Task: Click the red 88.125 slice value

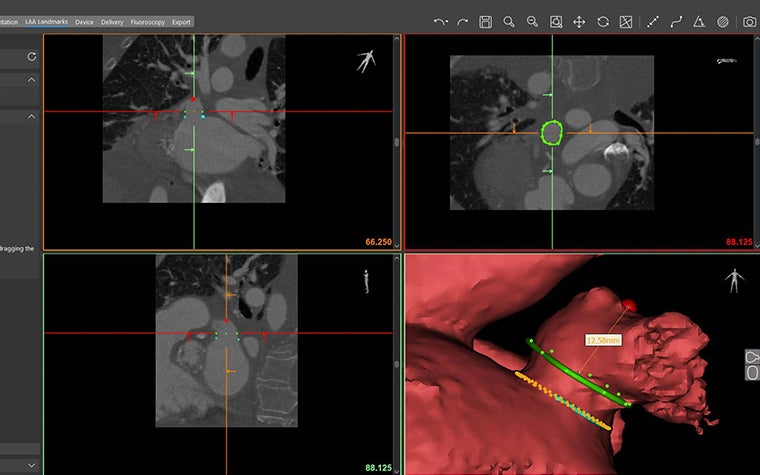Action: [739, 242]
